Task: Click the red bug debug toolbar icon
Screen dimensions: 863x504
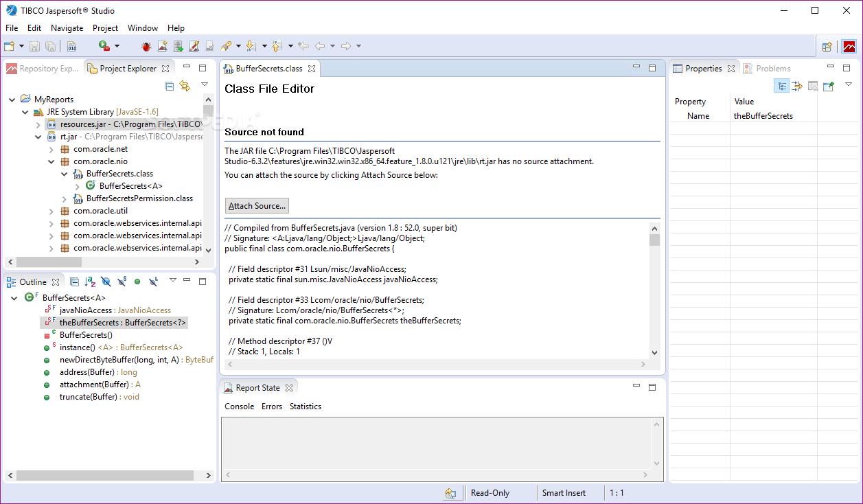Action: point(146,46)
